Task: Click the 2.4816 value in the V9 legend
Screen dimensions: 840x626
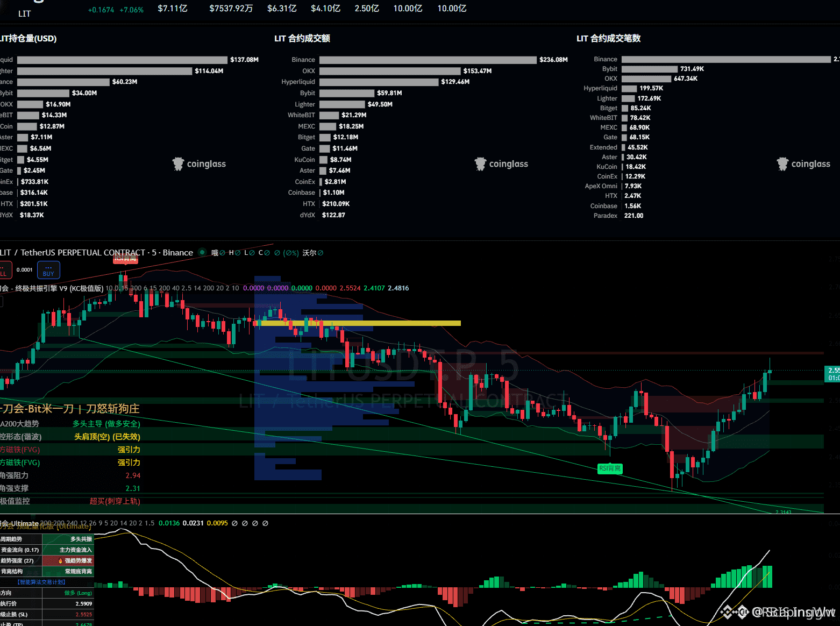Action: point(398,288)
